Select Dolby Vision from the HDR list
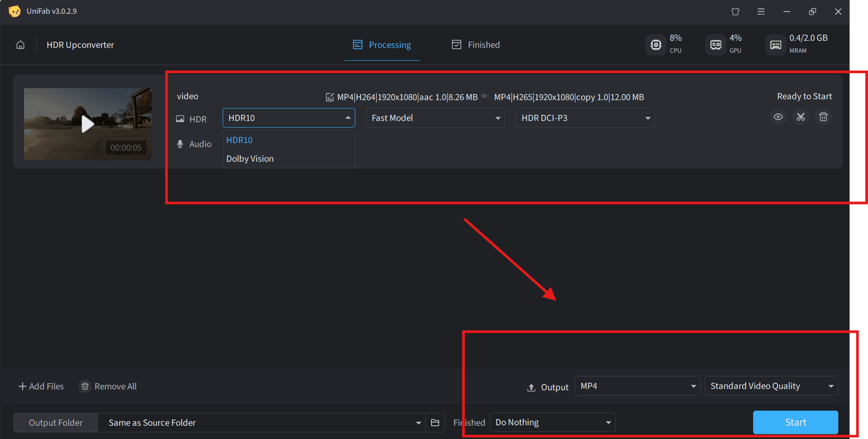This screenshot has width=868, height=439. click(x=250, y=159)
